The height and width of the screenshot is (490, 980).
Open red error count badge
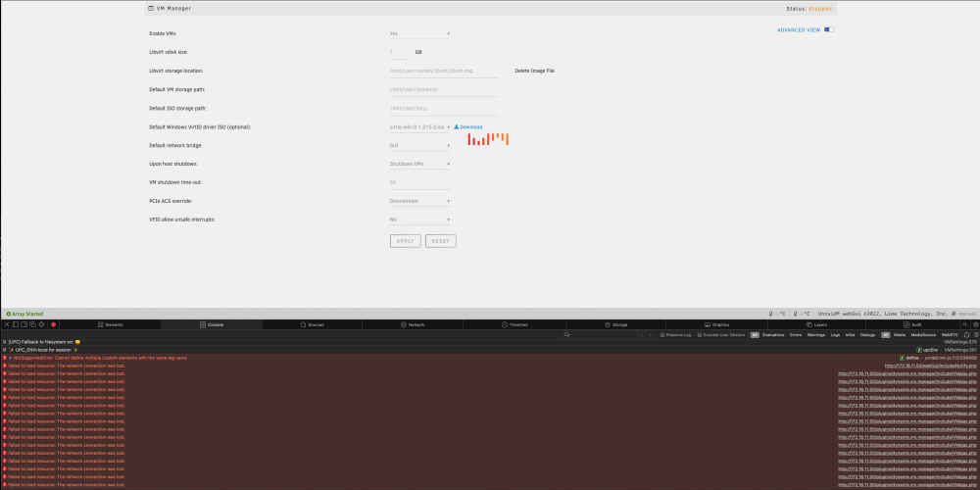click(x=53, y=325)
